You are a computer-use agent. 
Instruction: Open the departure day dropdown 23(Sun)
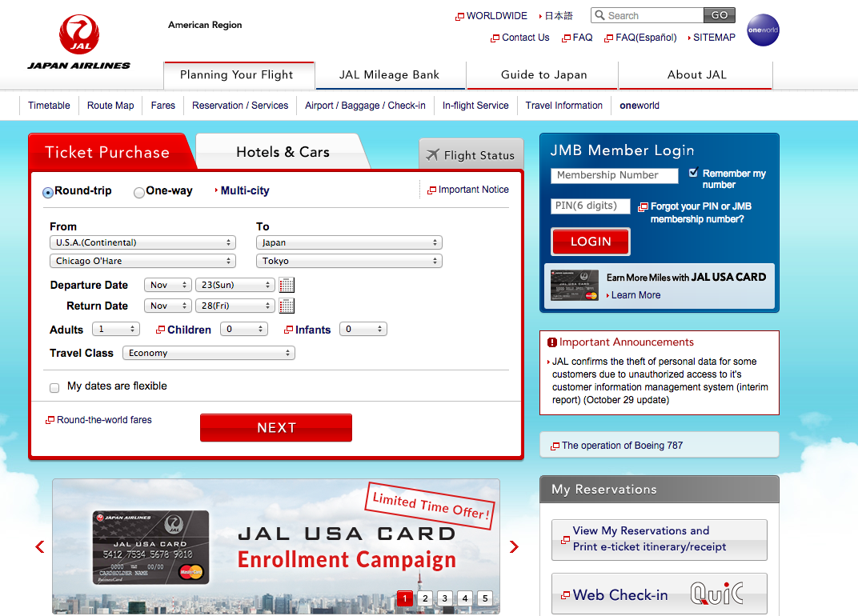coord(235,285)
